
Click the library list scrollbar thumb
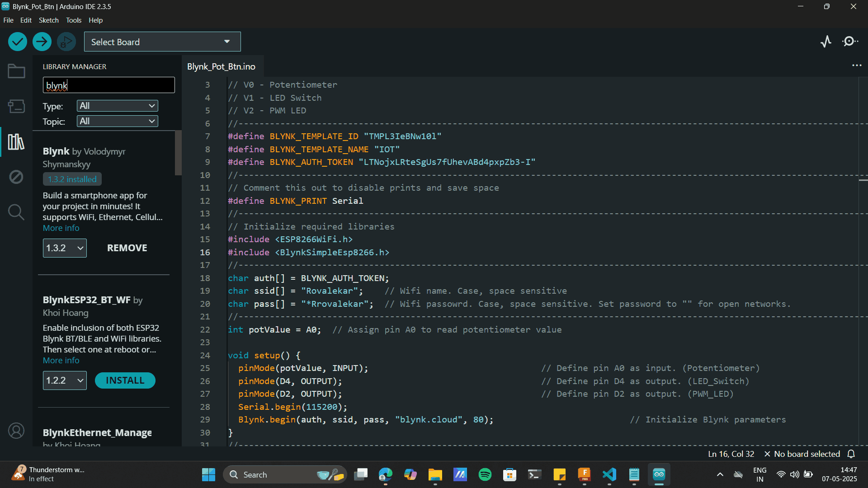(x=178, y=153)
